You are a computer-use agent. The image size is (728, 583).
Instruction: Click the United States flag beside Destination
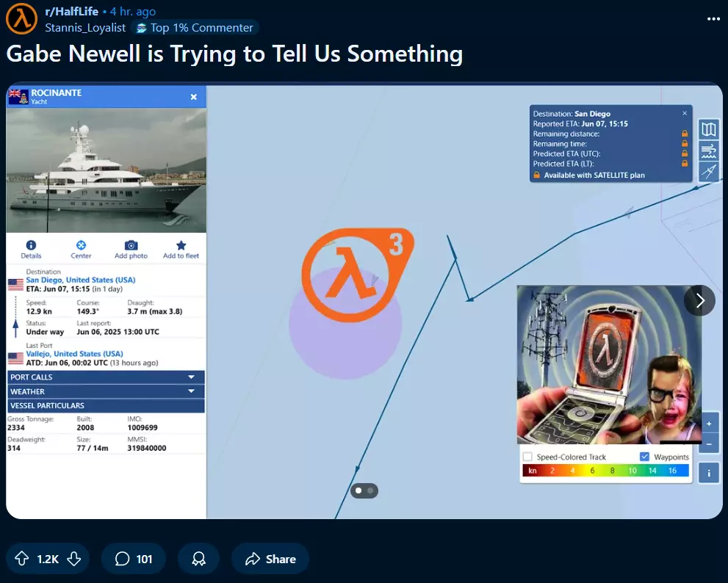pyautogui.click(x=15, y=285)
